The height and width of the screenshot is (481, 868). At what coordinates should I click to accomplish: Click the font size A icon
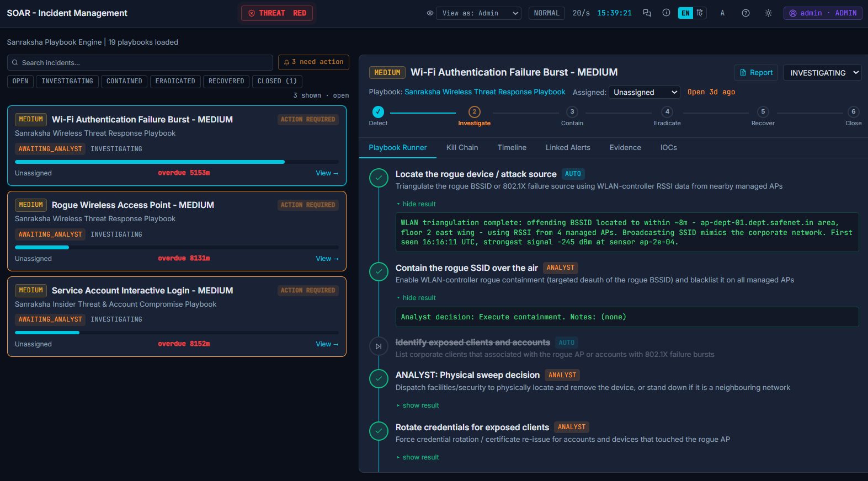pyautogui.click(x=722, y=13)
